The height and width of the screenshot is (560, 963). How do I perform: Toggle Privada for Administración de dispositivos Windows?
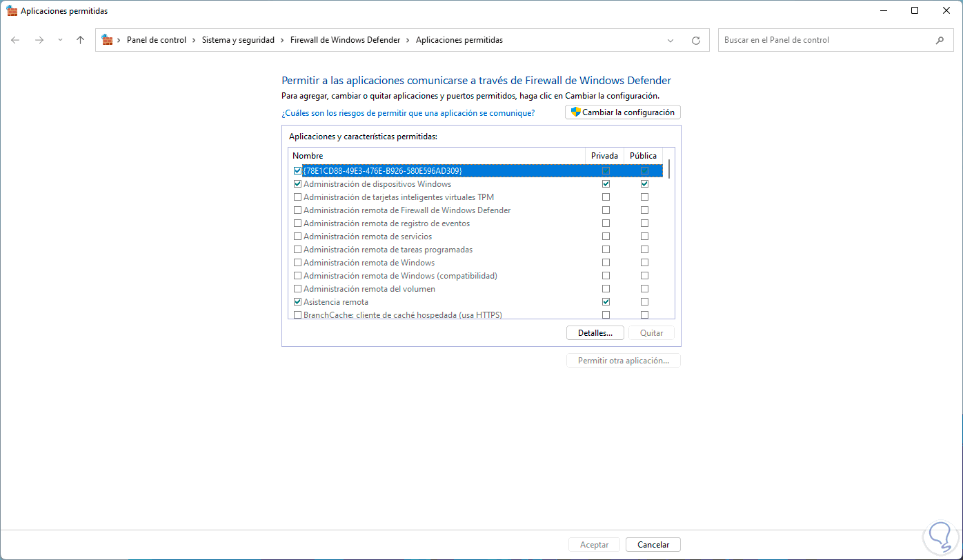click(606, 184)
